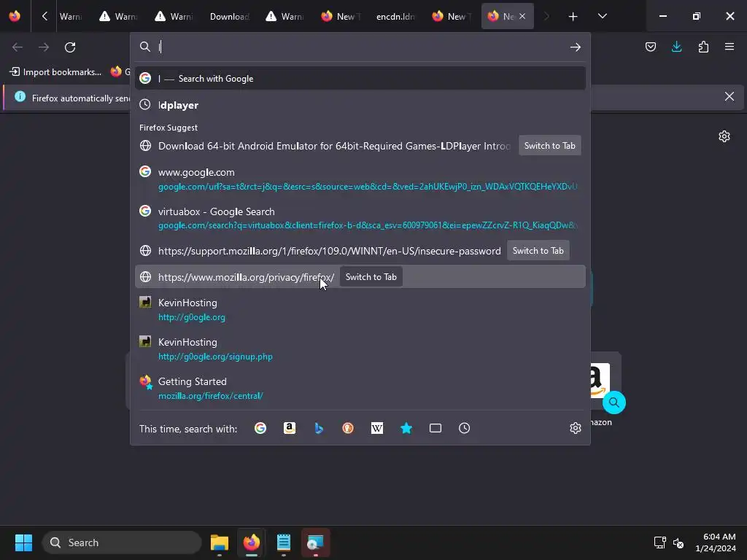Reload the current page
747x560 pixels.
70,47
